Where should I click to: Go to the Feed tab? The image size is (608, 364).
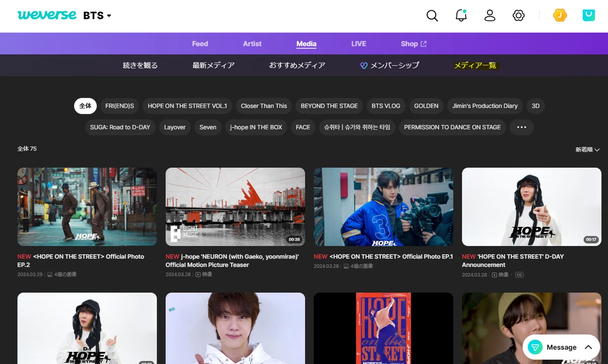200,44
